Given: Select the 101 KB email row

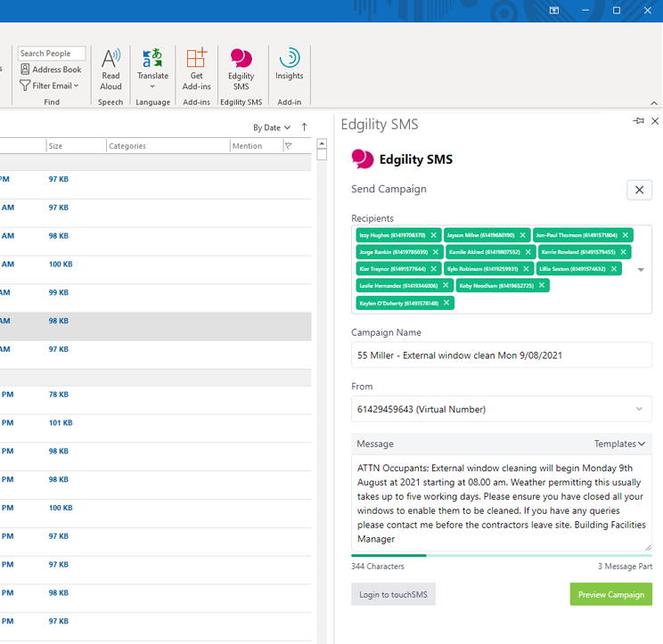Looking at the screenshot, I should (156, 428).
